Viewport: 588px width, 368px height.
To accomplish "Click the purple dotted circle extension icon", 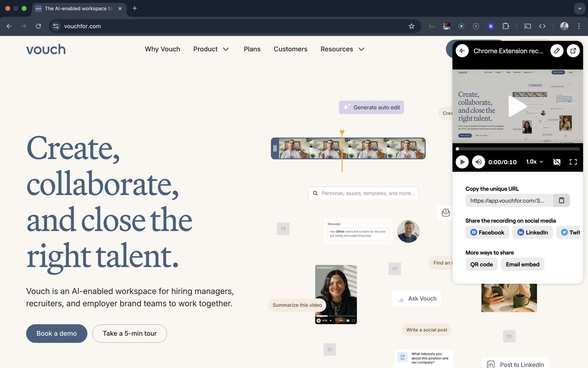I will coord(476,26).
